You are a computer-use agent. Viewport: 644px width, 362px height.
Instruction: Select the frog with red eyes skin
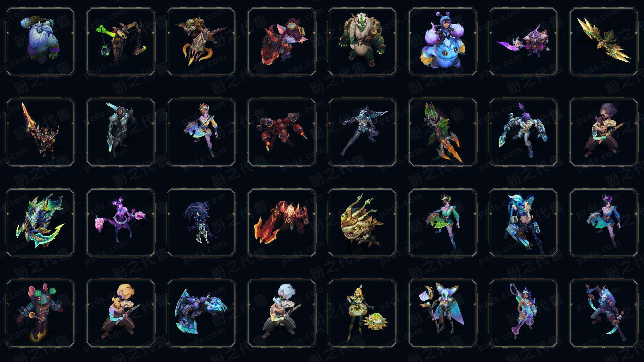click(x=40, y=313)
